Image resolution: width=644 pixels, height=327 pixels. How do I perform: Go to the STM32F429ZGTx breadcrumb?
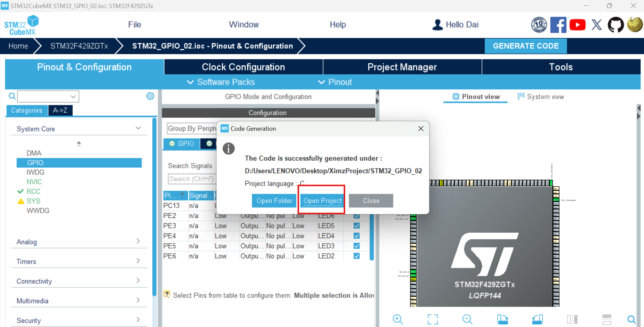pyautogui.click(x=79, y=46)
